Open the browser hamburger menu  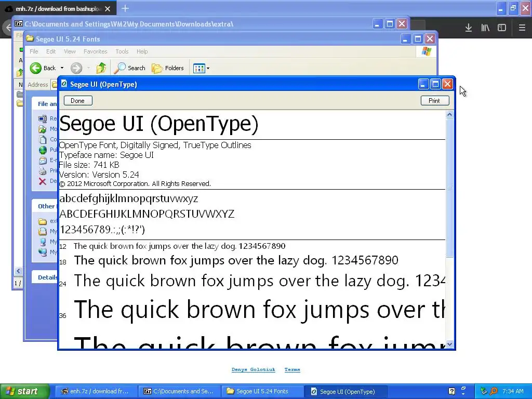(x=522, y=28)
